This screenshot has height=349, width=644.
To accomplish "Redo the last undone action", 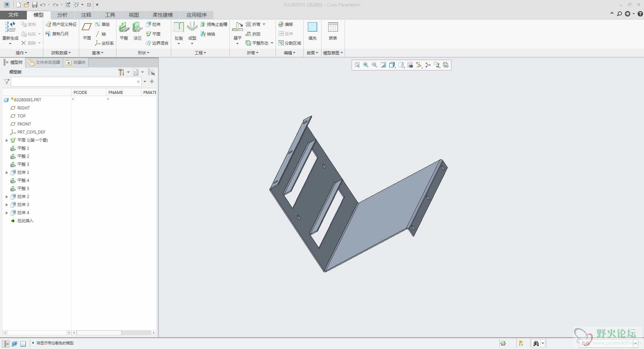I will (55, 5).
